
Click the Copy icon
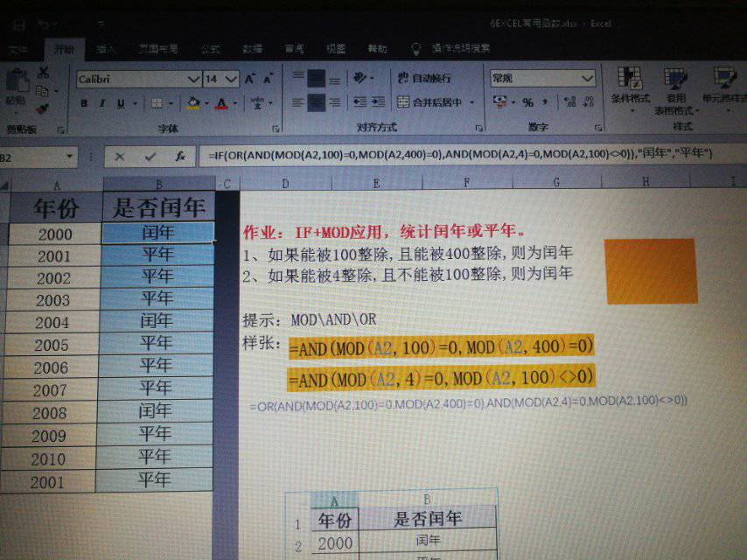coord(42,90)
